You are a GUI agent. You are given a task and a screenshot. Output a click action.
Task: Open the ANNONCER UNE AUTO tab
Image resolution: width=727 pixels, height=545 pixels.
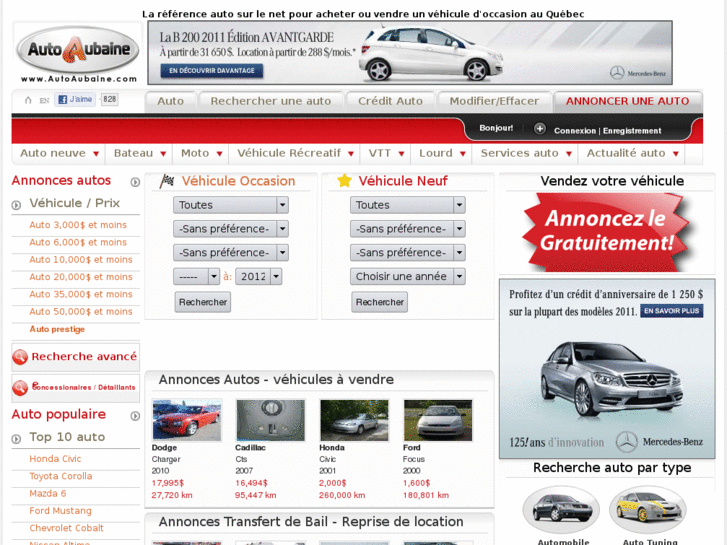click(628, 101)
